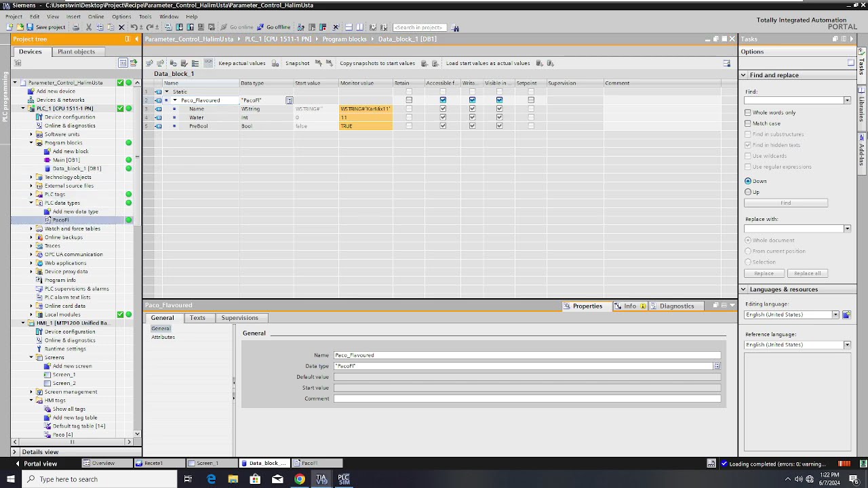Collapse the Paco_Flavoured struct row
The height and width of the screenshot is (488, 868).
click(175, 100)
